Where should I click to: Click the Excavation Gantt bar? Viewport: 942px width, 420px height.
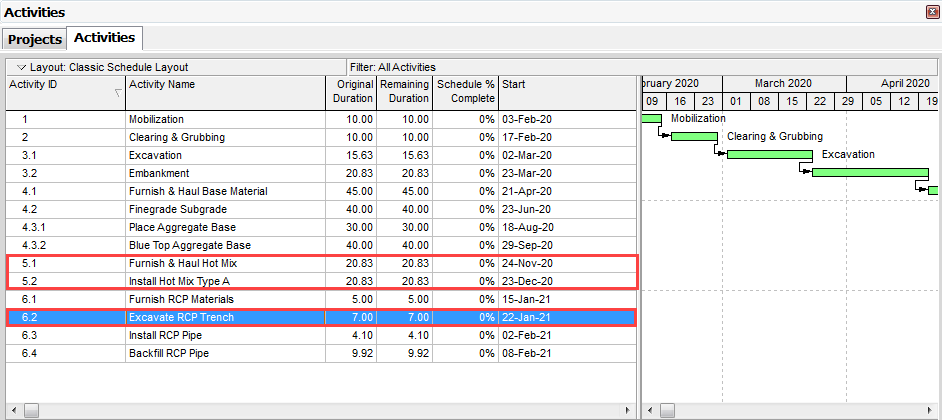click(769, 155)
